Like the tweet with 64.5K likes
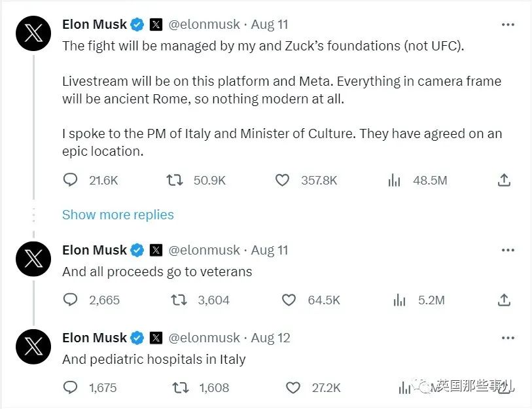 coord(289,300)
